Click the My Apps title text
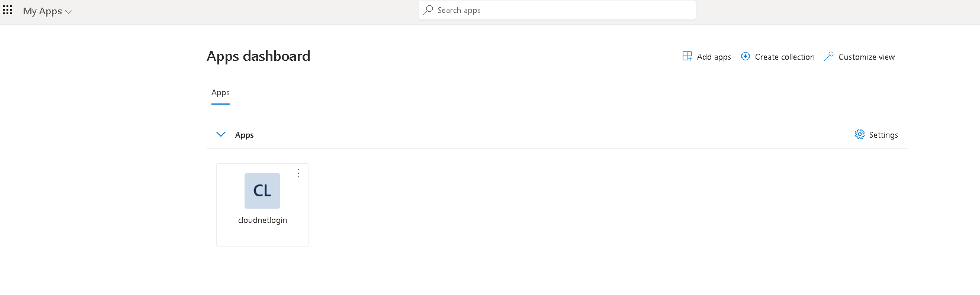 click(43, 11)
